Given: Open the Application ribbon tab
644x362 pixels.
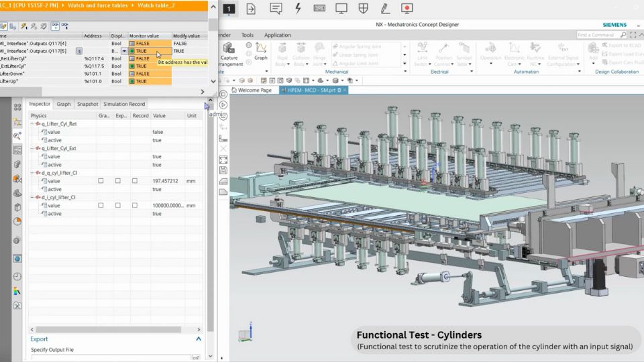Looking at the screenshot, I should [x=278, y=36].
